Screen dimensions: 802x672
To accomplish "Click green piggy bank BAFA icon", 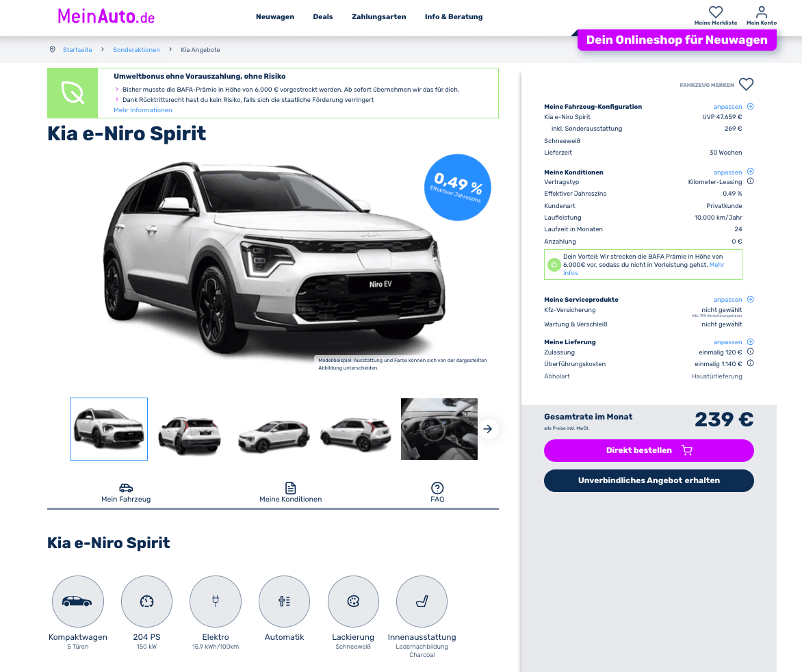I will click(x=554, y=264).
